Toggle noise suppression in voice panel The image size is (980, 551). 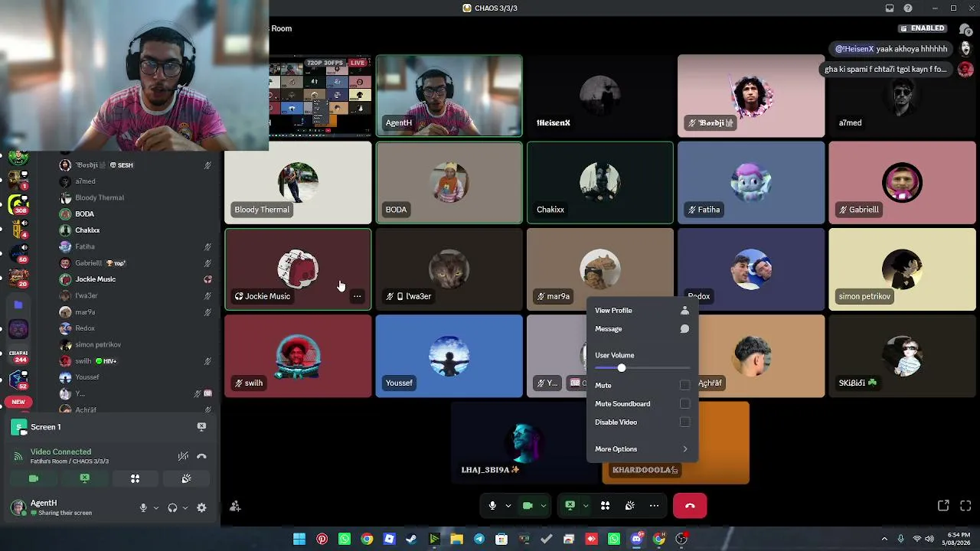183,456
